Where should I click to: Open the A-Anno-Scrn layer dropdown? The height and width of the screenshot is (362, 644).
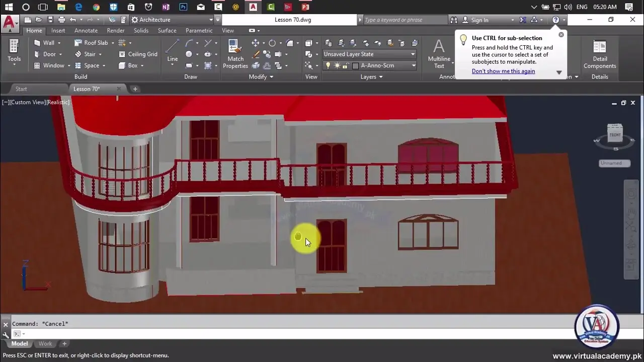414,65
